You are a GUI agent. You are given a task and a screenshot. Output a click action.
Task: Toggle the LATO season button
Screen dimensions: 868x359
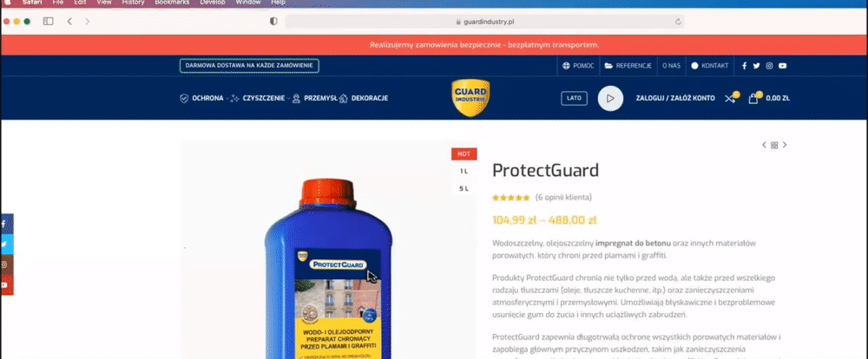[x=574, y=98]
